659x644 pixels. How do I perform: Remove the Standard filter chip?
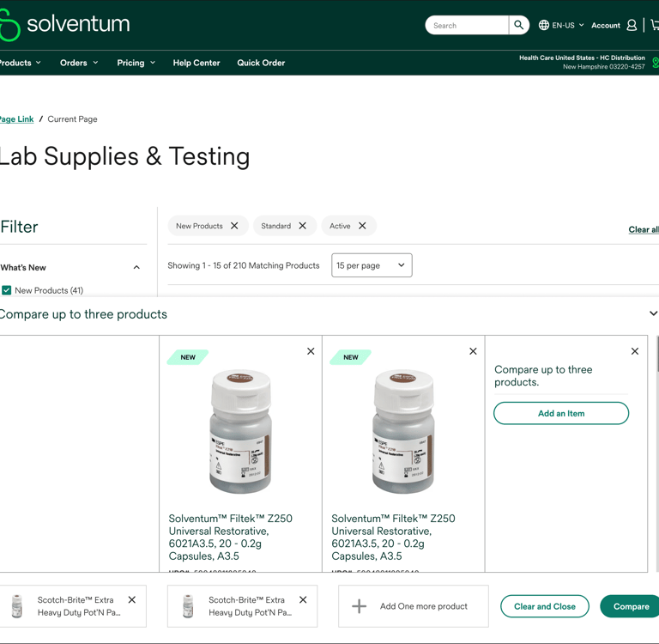[303, 226]
